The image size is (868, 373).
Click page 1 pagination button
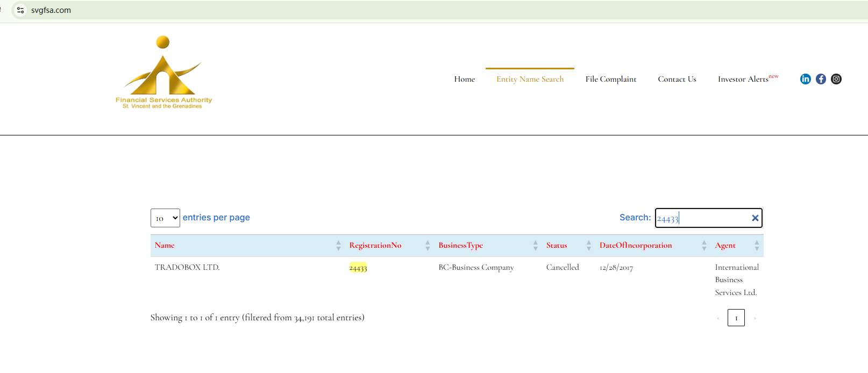(x=736, y=318)
